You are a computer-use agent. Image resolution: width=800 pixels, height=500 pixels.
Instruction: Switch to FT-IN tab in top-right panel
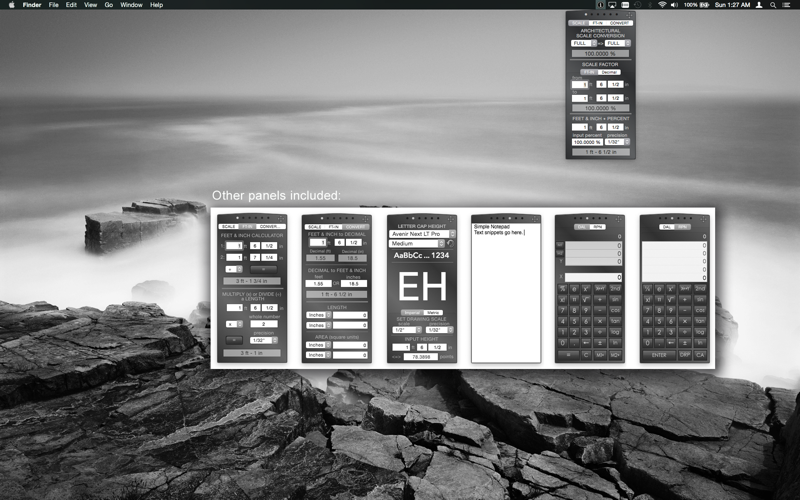coord(598,23)
